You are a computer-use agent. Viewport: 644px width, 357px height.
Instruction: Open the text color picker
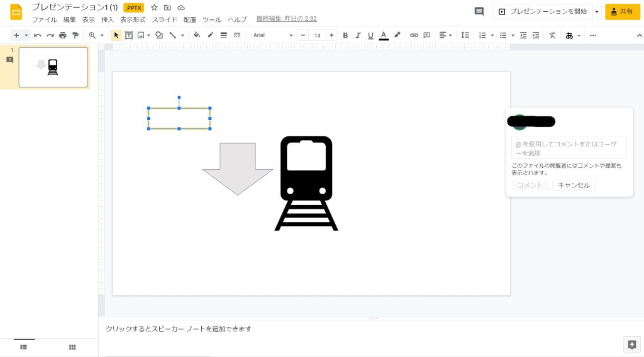coord(384,35)
